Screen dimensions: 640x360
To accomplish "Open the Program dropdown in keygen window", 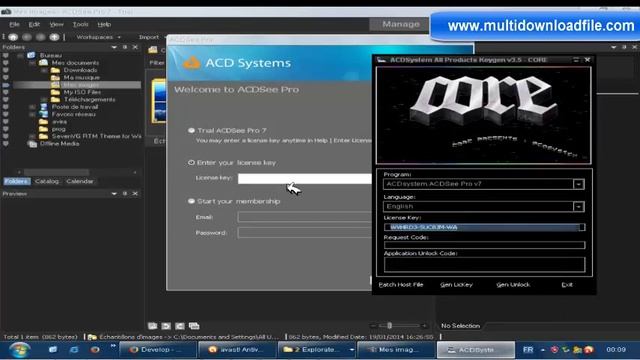I will click(x=578, y=184).
